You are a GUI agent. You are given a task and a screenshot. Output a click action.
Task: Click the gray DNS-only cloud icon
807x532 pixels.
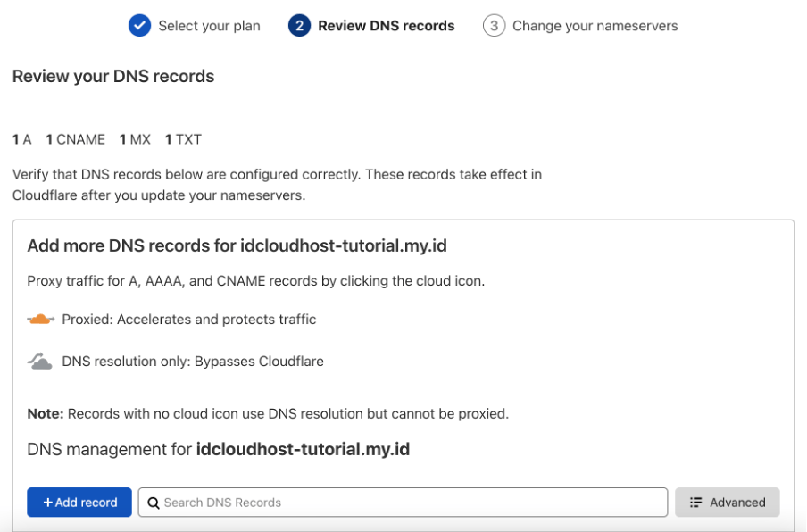pos(39,361)
